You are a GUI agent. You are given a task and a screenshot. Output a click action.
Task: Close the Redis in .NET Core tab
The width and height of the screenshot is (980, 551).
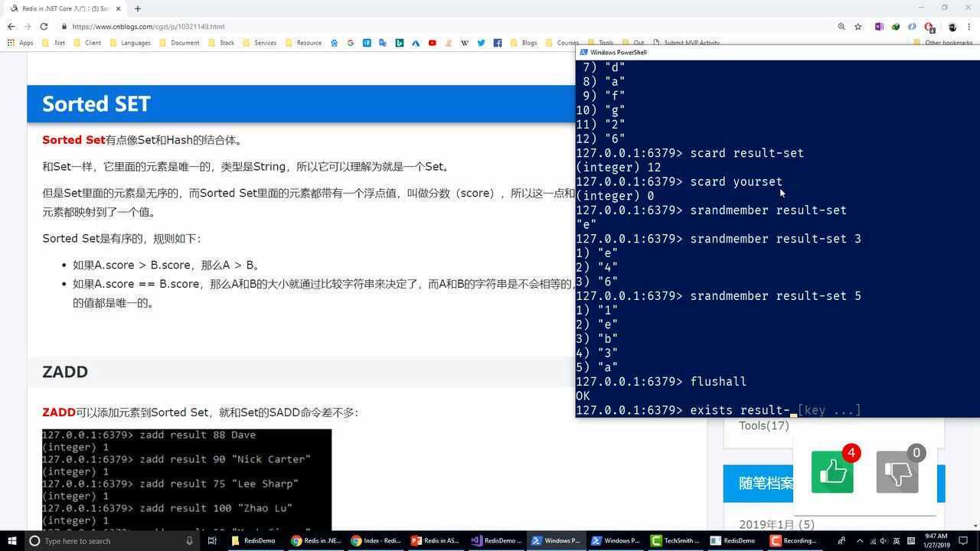[118, 8]
